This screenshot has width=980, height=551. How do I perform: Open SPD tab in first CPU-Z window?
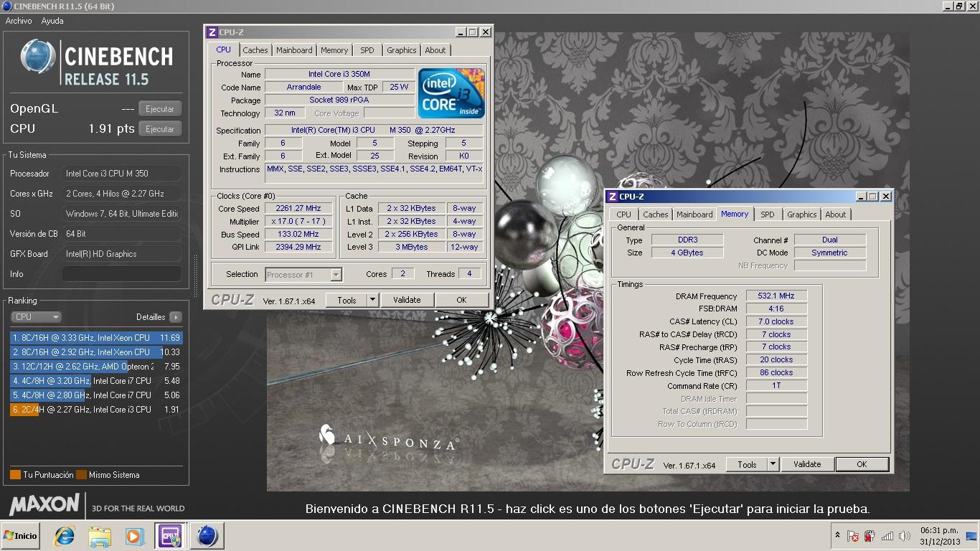pos(367,50)
